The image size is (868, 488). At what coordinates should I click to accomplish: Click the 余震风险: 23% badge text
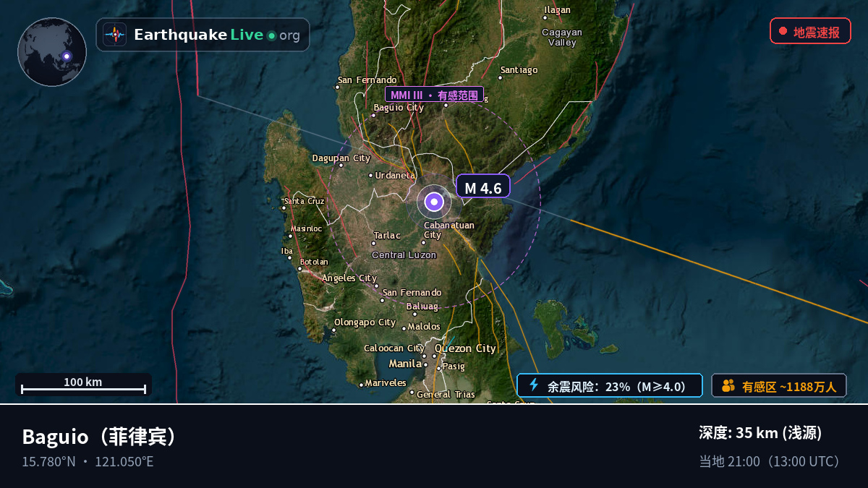point(616,386)
